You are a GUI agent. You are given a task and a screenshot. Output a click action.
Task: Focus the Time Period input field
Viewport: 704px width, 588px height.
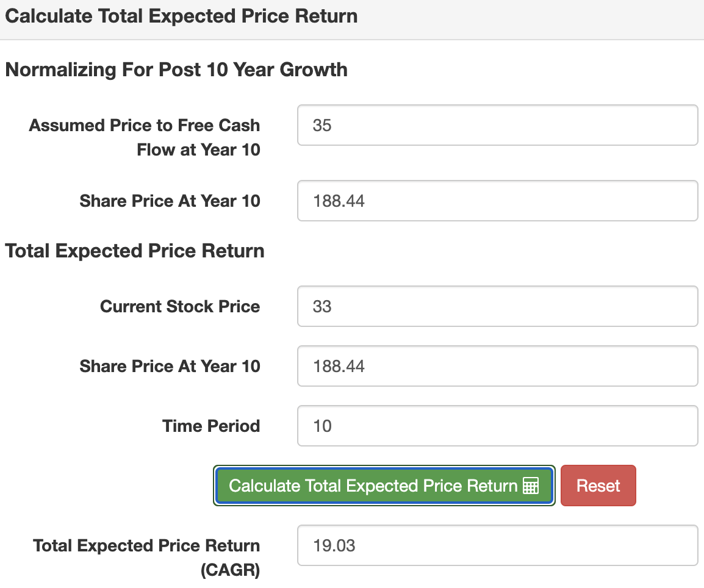point(497,426)
